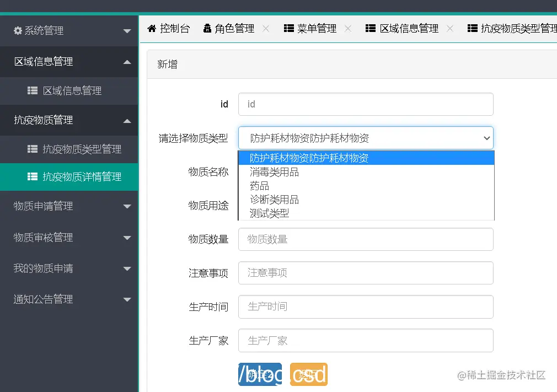Open 通知公告管理 in the sidebar
Image resolution: width=557 pixels, height=392 pixels.
point(69,299)
